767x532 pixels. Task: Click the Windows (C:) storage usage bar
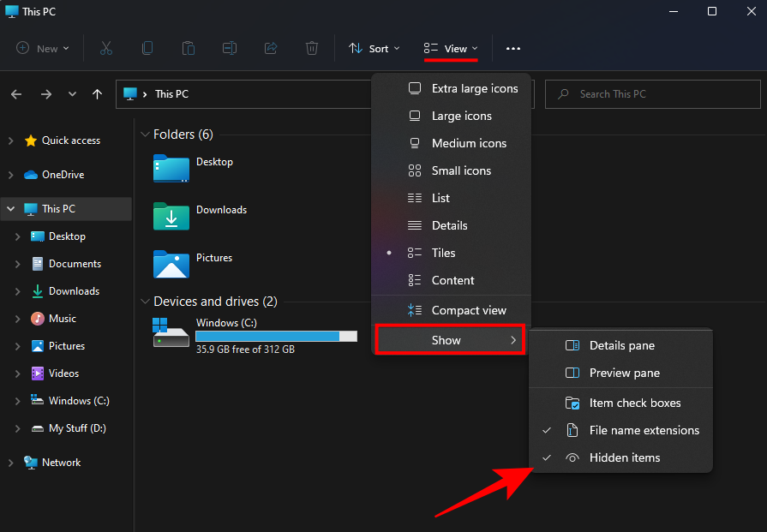point(276,336)
